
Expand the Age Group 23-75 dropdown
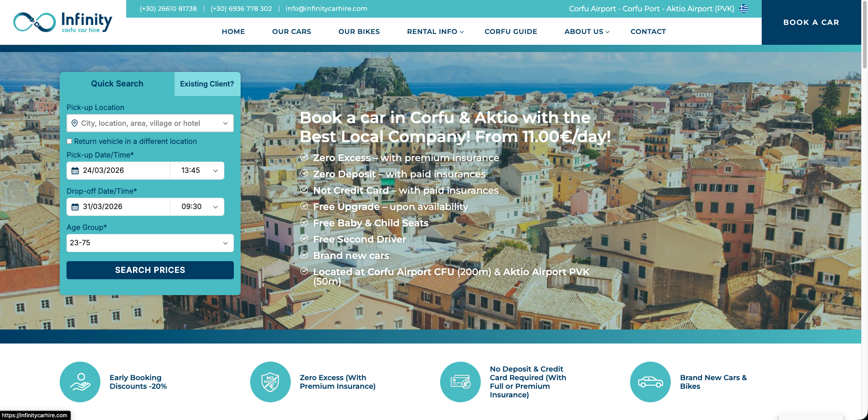[x=150, y=243]
